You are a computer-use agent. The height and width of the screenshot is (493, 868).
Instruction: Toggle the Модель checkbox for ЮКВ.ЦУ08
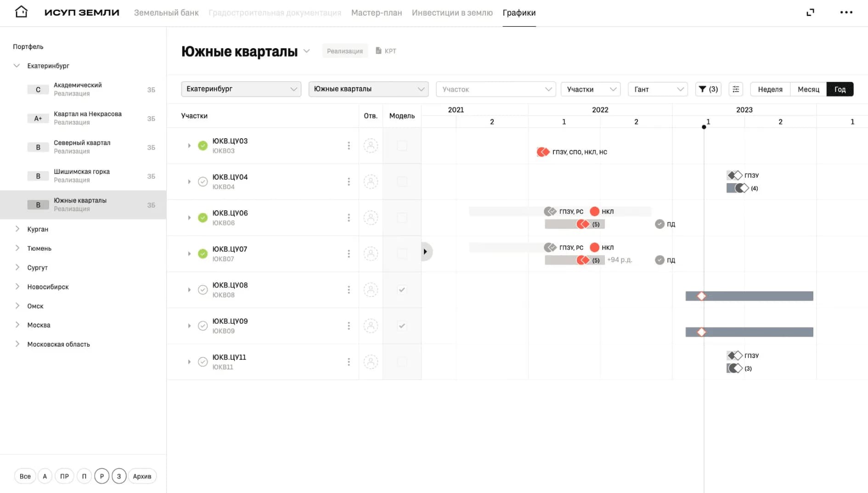pyautogui.click(x=402, y=290)
